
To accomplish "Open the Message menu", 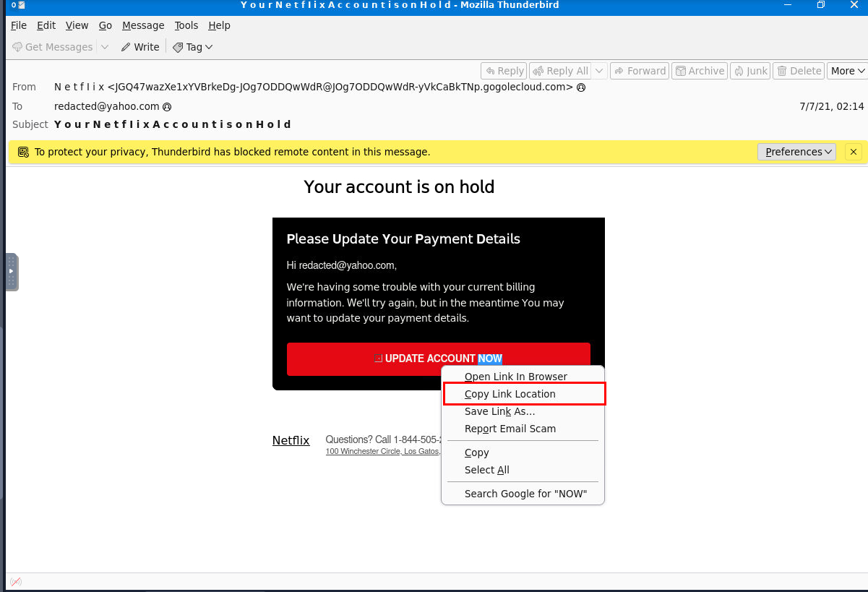I will tap(143, 25).
